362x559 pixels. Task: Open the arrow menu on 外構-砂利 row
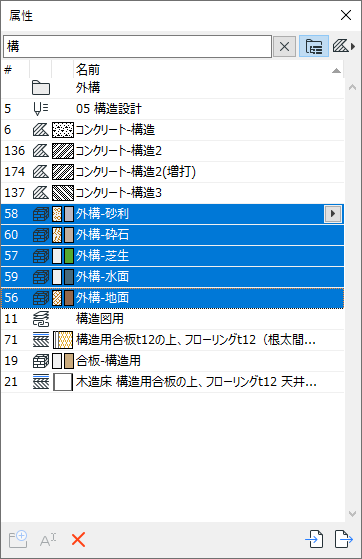333,214
